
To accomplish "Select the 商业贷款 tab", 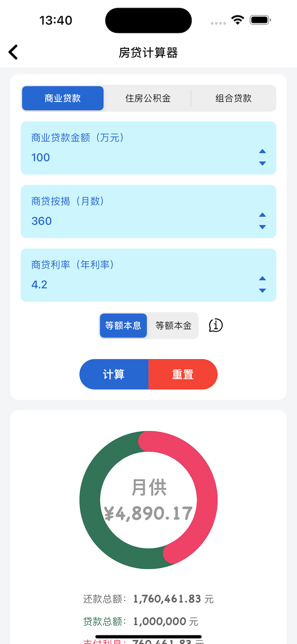I will pos(63,98).
